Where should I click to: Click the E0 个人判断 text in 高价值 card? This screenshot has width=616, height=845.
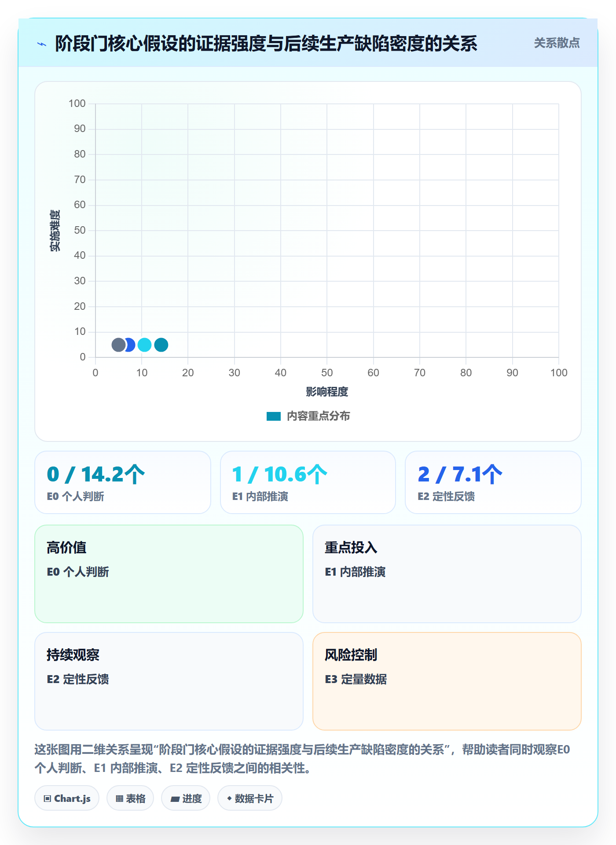78,572
